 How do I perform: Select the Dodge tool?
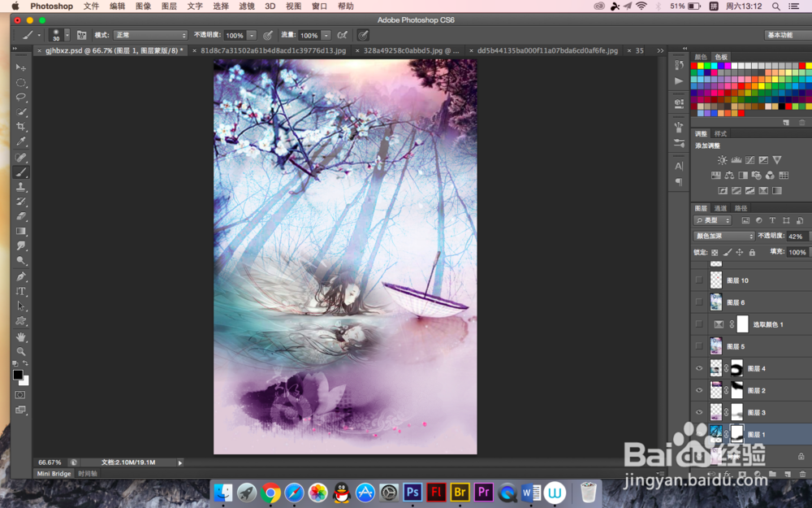pos(21,260)
